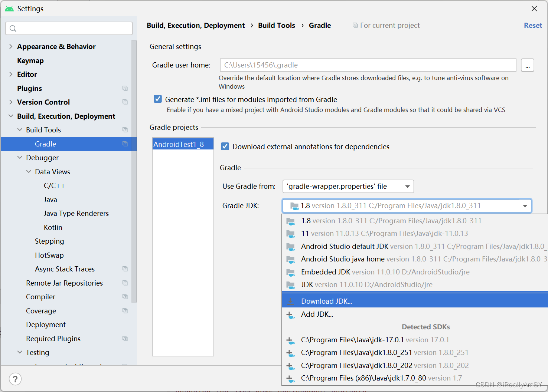548x392 pixels.
Task: Click folder icon of Android Studio java home
Action: point(291,259)
